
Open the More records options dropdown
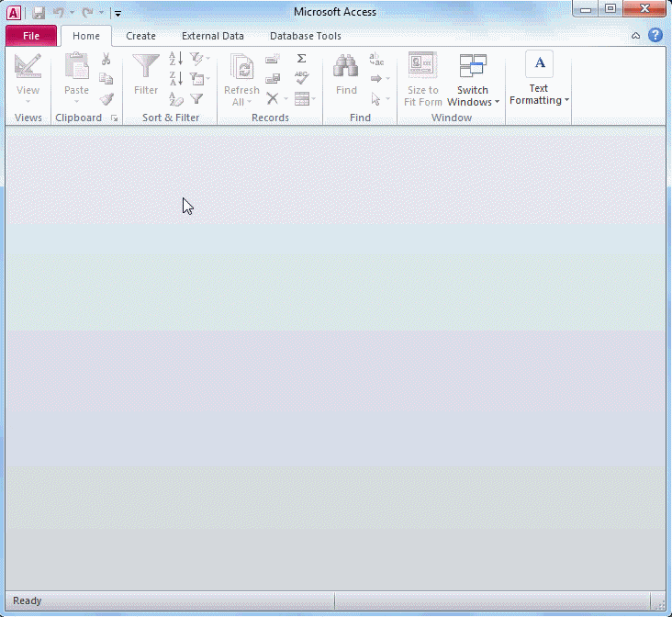[305, 99]
